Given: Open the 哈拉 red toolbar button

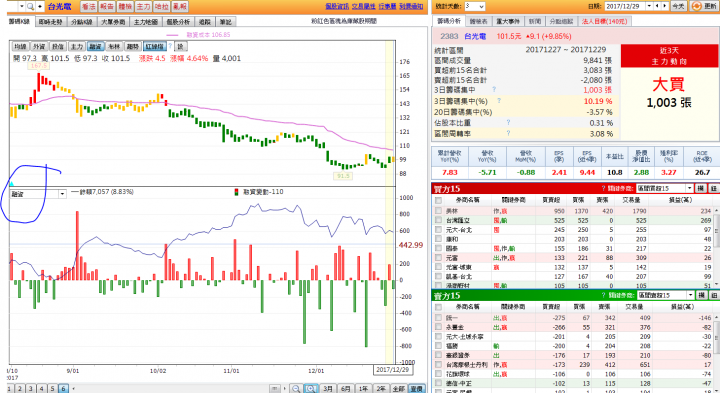Looking at the screenshot, I should click(162, 6).
